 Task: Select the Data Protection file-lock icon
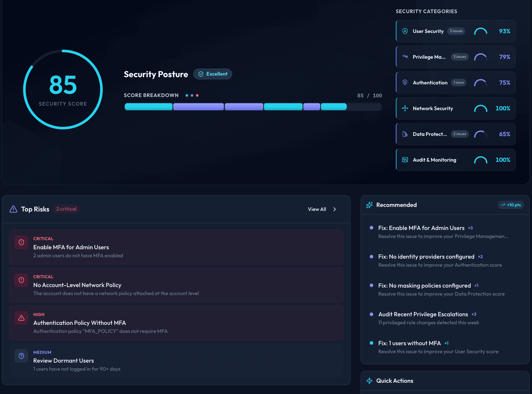click(405, 134)
